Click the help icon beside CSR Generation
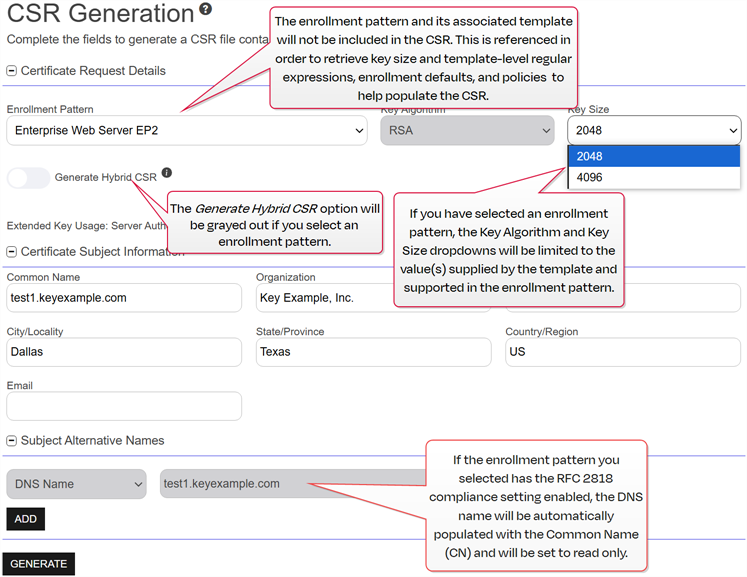This screenshot has width=747, height=577. click(x=205, y=10)
